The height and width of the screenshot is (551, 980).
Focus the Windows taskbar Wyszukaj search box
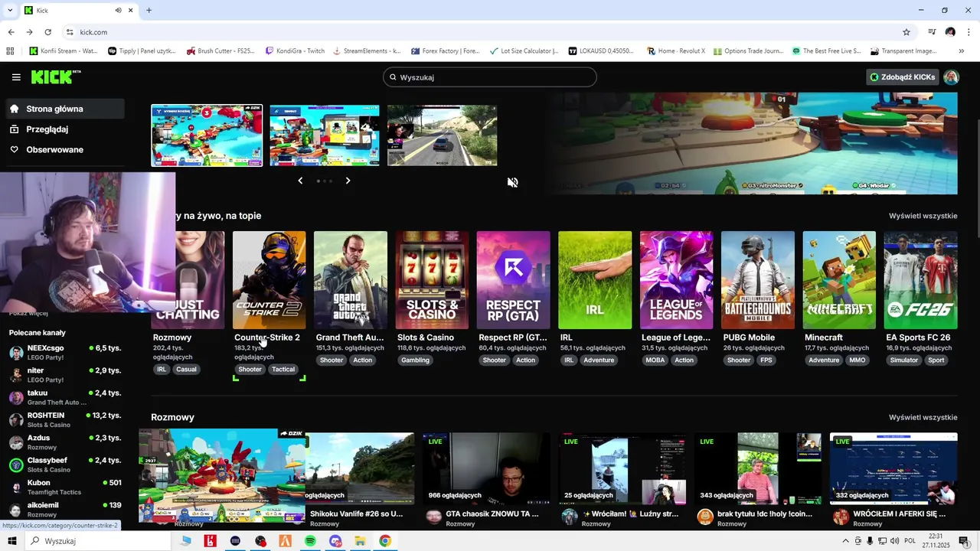(98, 541)
